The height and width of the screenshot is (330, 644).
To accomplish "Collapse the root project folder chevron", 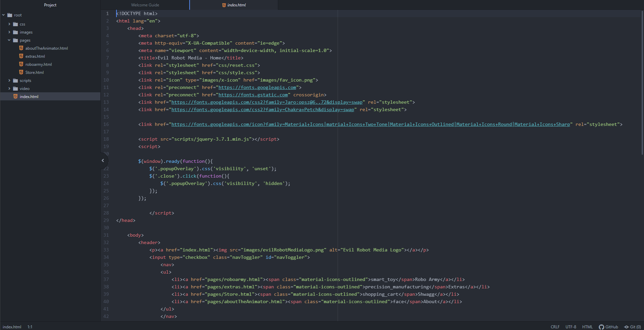I will [x=4, y=15].
